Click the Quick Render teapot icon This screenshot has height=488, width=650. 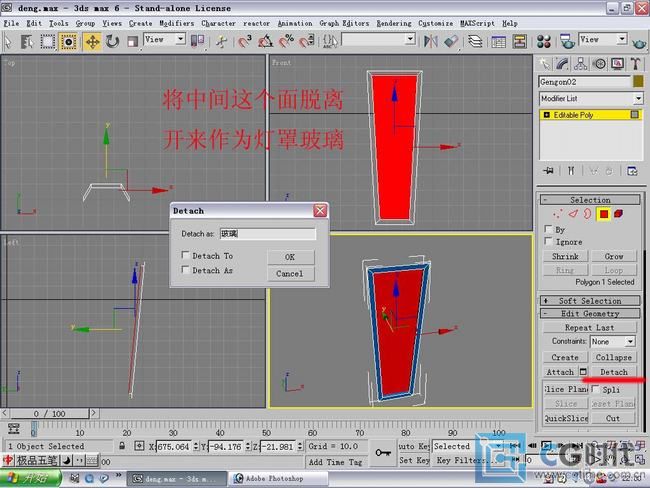(639, 42)
